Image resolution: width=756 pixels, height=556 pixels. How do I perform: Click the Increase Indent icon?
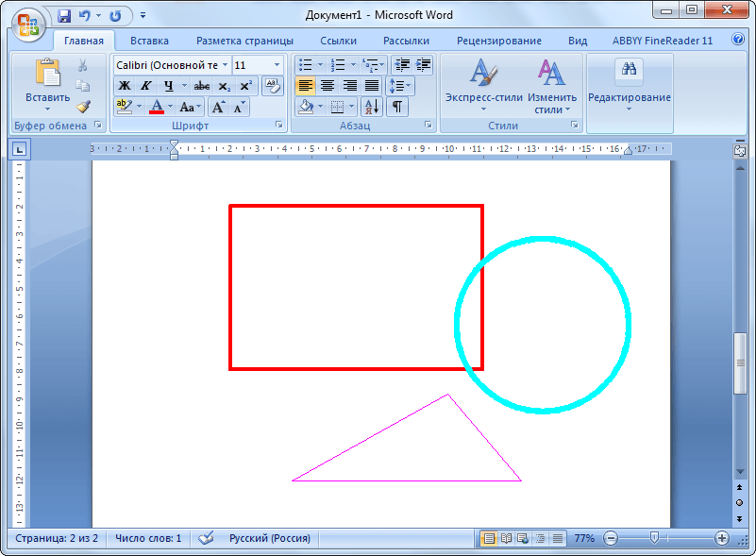pyautogui.click(x=423, y=65)
